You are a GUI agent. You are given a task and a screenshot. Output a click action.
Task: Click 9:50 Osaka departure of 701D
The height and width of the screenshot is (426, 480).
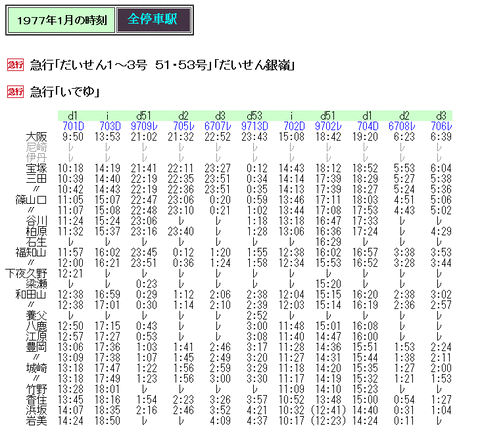point(73,137)
